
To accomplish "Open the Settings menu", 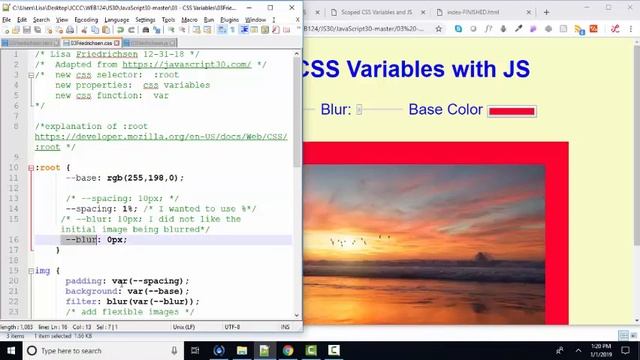I will coord(145,20).
